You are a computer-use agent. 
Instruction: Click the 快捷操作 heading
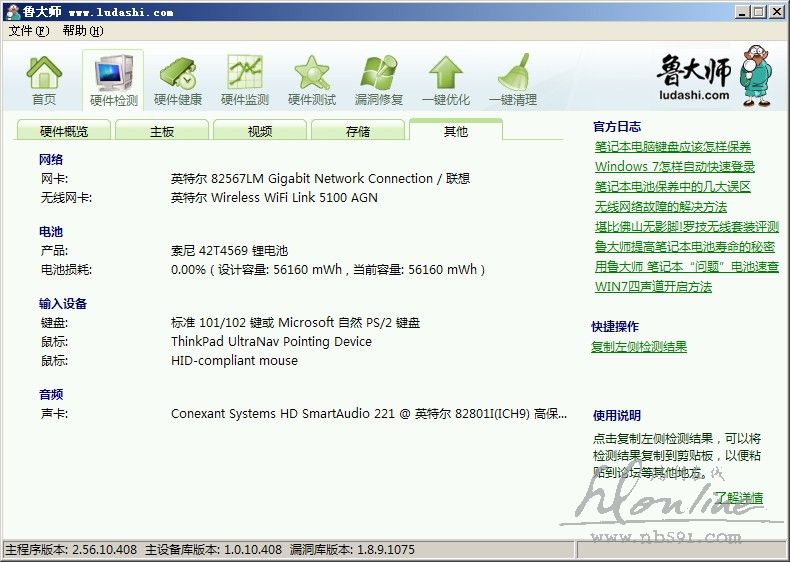[615, 327]
